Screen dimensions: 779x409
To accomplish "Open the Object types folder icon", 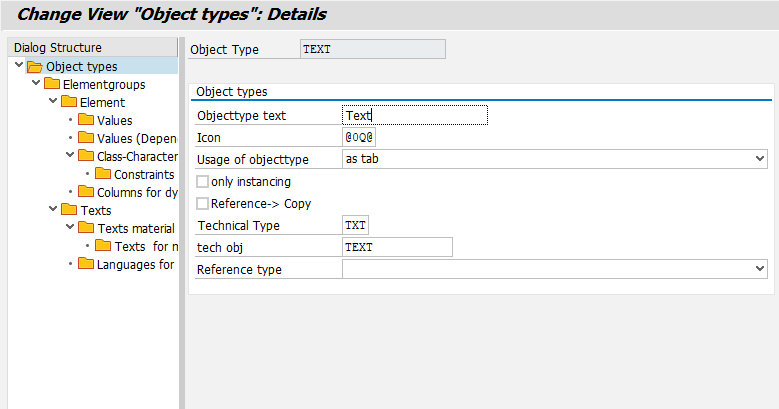I will [x=35, y=67].
